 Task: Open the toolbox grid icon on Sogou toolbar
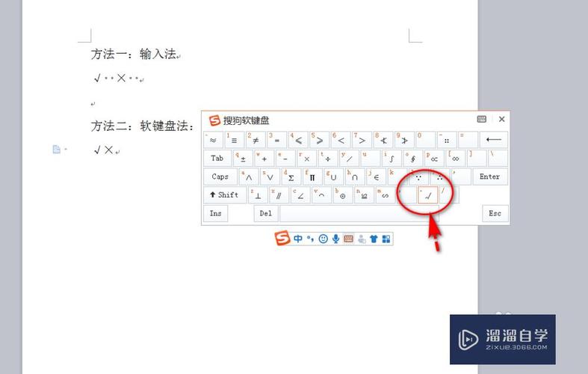(386, 239)
